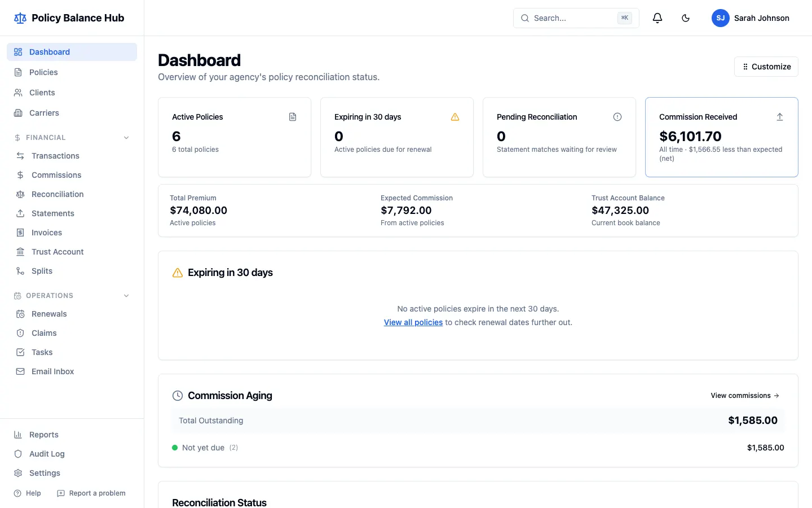Click the clock icon beside Commission Aging
Image resolution: width=812 pixels, height=508 pixels.
pos(178,396)
